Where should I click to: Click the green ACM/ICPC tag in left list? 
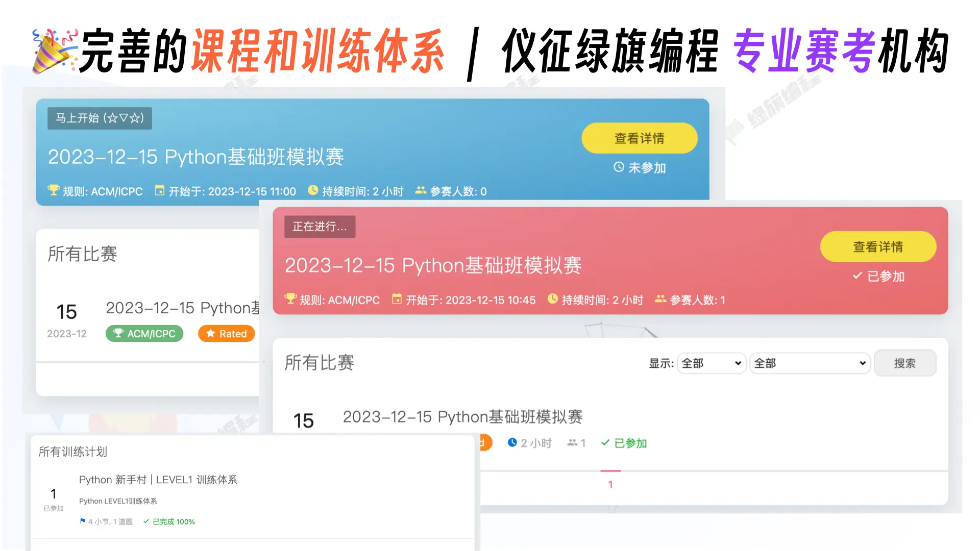pos(144,334)
